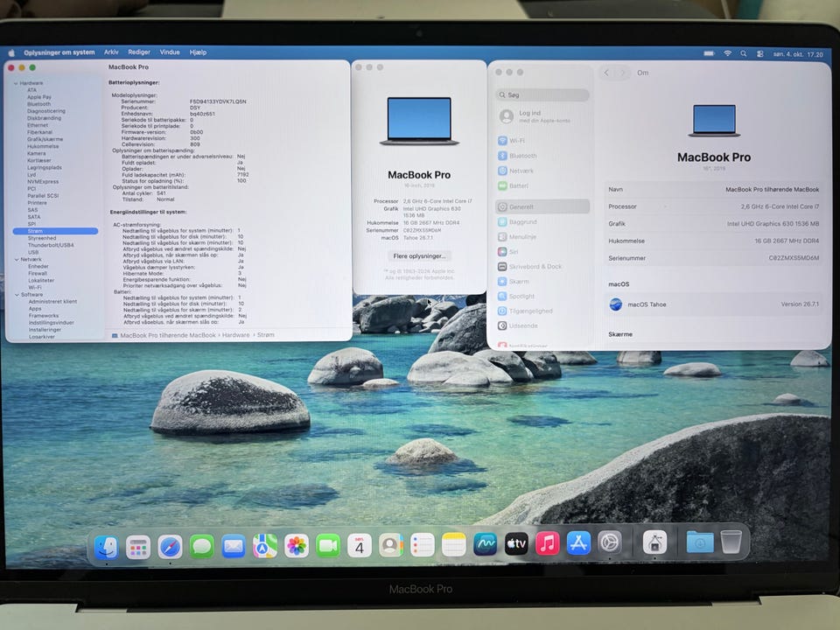Open Contacts from the Dock
The width and height of the screenshot is (840, 630).
391,545
